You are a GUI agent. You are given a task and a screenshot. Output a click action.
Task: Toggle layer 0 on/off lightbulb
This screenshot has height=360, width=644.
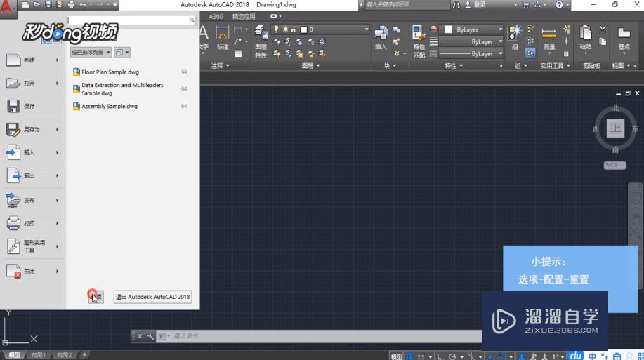pos(276,29)
